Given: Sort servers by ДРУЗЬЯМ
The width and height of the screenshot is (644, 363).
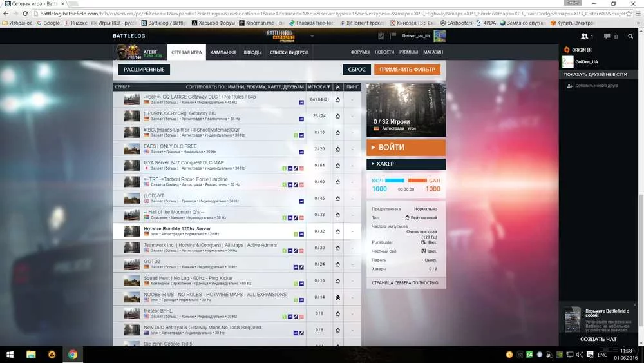Looking at the screenshot, I should coord(293,87).
